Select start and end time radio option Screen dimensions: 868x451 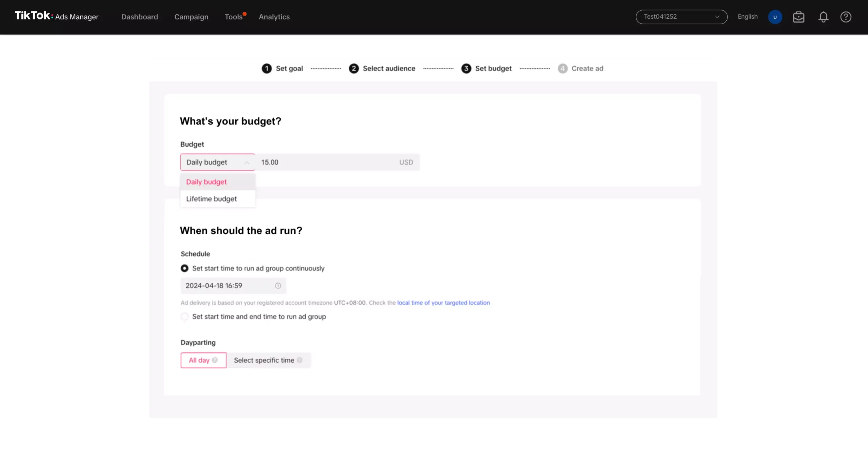184,316
